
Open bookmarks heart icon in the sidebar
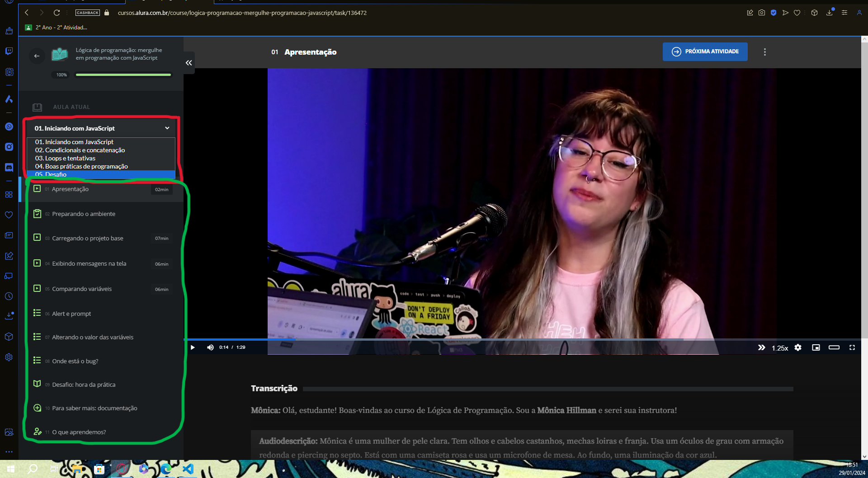9,215
